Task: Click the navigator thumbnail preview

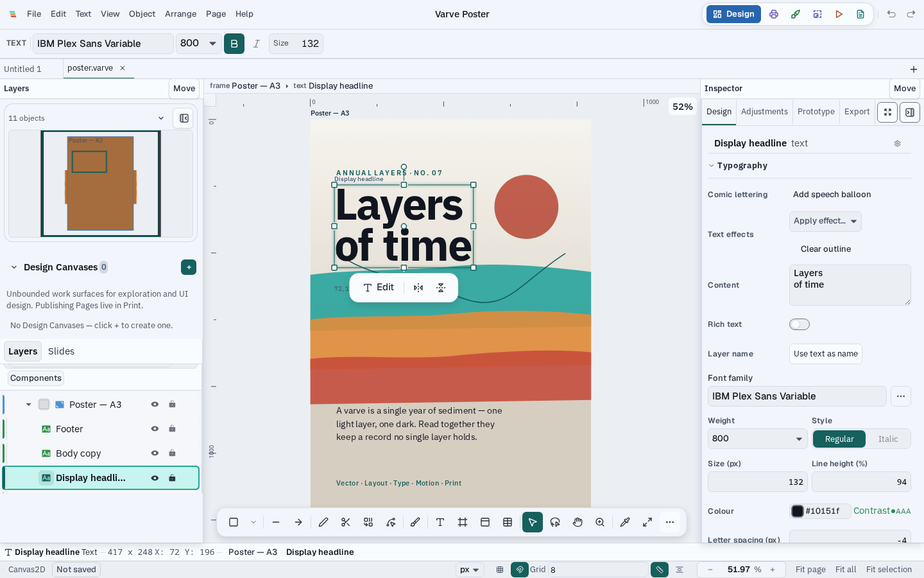Action: [101, 184]
